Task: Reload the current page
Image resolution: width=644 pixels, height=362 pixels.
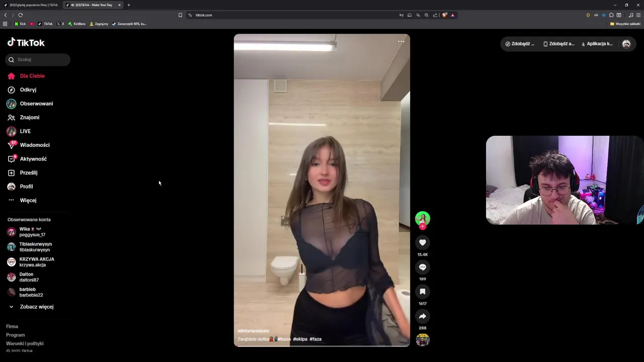Action: [x=21, y=15]
